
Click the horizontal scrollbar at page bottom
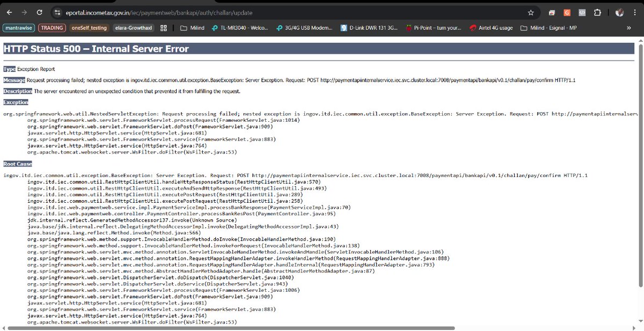231,327
